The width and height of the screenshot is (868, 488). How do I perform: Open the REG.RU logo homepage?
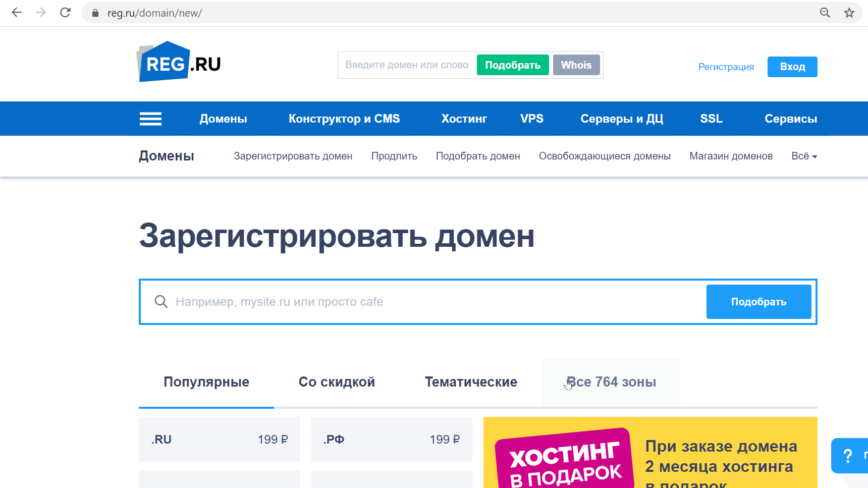click(179, 62)
